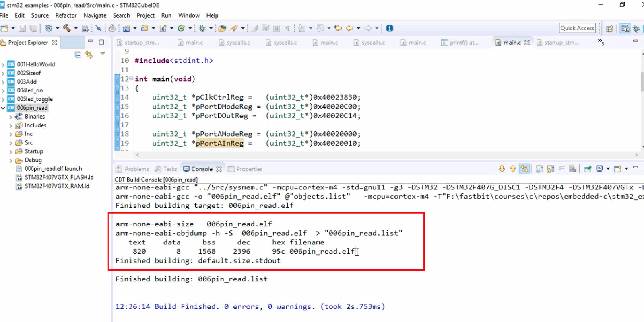Click the Last Edit Location arrow icon

338,28
